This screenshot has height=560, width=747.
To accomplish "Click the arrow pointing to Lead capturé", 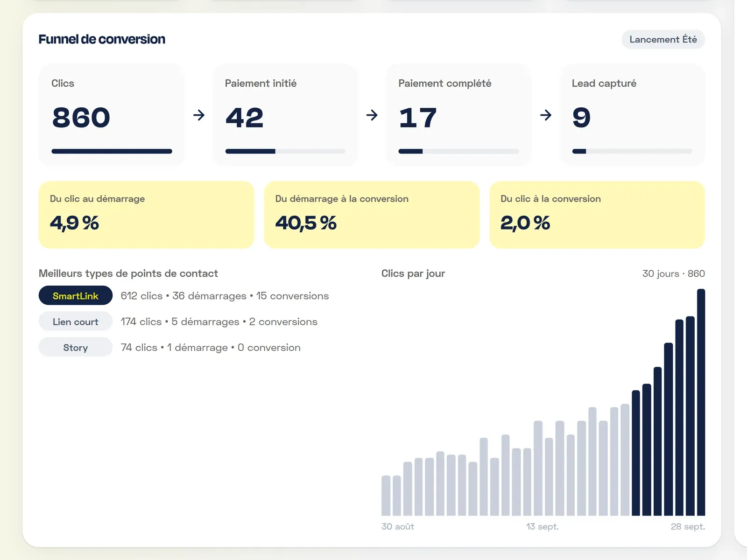I will 546,115.
